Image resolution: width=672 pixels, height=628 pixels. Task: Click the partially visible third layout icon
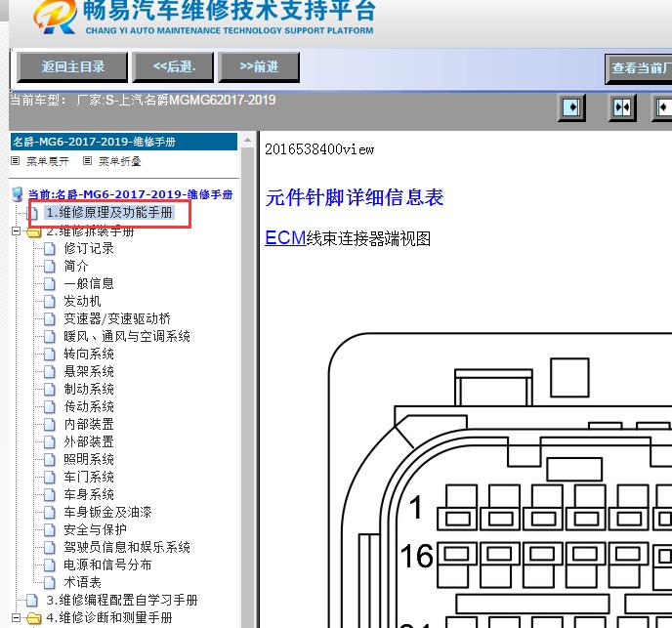click(x=662, y=107)
